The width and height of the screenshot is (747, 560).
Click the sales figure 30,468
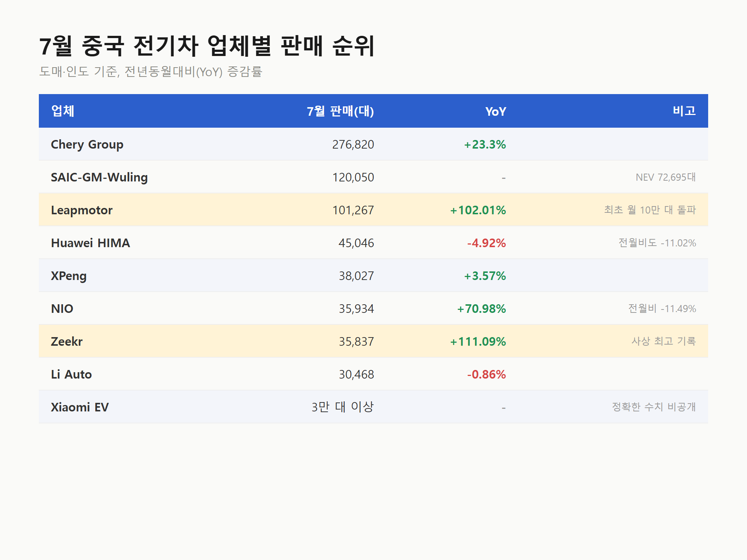[x=356, y=374]
